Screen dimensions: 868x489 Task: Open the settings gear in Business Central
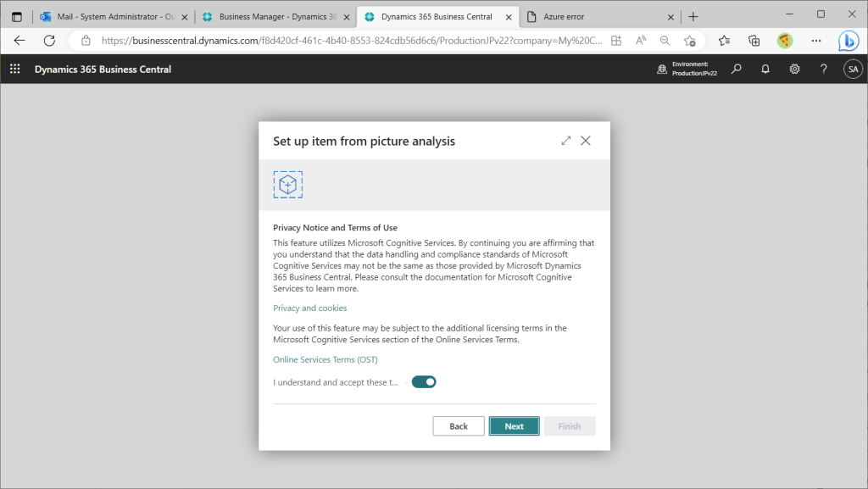(794, 69)
